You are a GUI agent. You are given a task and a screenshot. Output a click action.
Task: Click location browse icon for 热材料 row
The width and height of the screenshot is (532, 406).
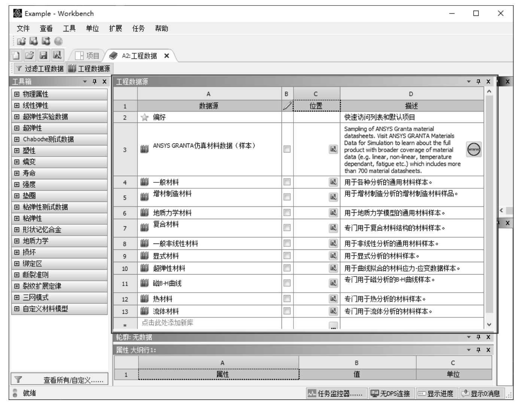(333, 299)
